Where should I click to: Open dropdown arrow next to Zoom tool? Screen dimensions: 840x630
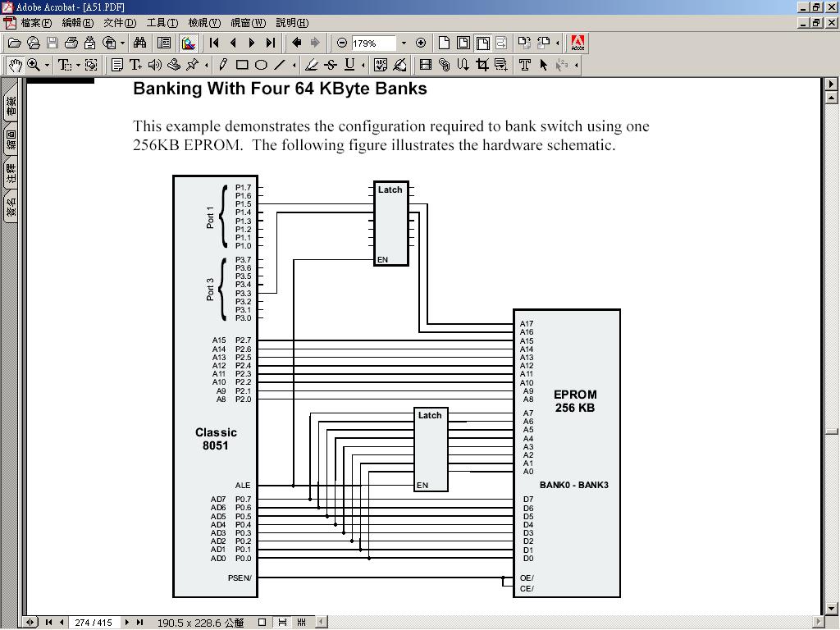coord(47,66)
